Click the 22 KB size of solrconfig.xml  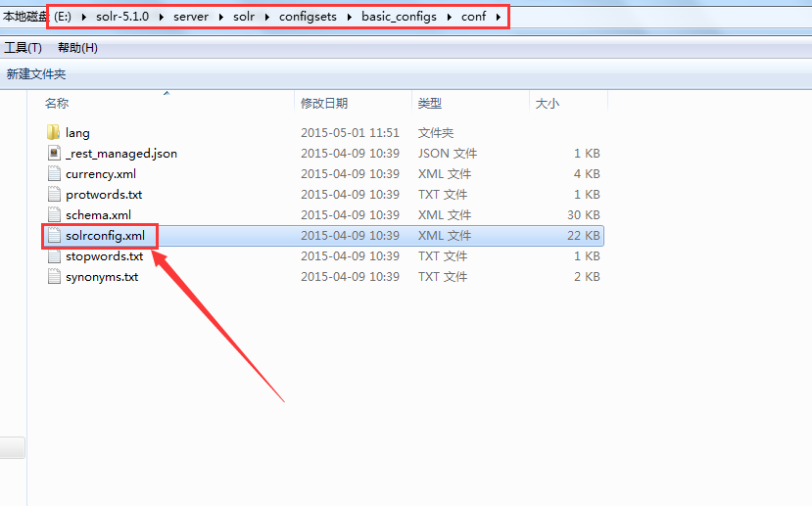click(584, 236)
